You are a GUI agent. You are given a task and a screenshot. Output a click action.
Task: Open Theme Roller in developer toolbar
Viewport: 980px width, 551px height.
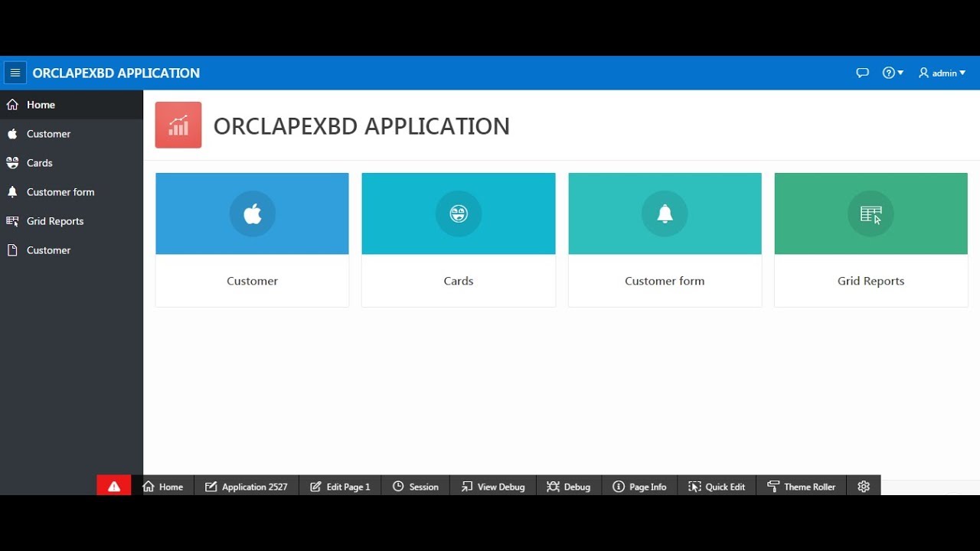[801, 487]
